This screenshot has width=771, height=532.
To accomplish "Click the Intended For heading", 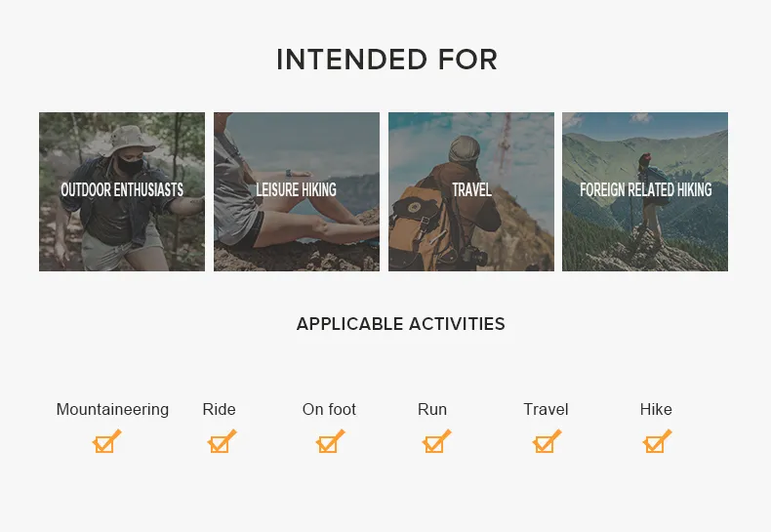I will pyautogui.click(x=386, y=60).
